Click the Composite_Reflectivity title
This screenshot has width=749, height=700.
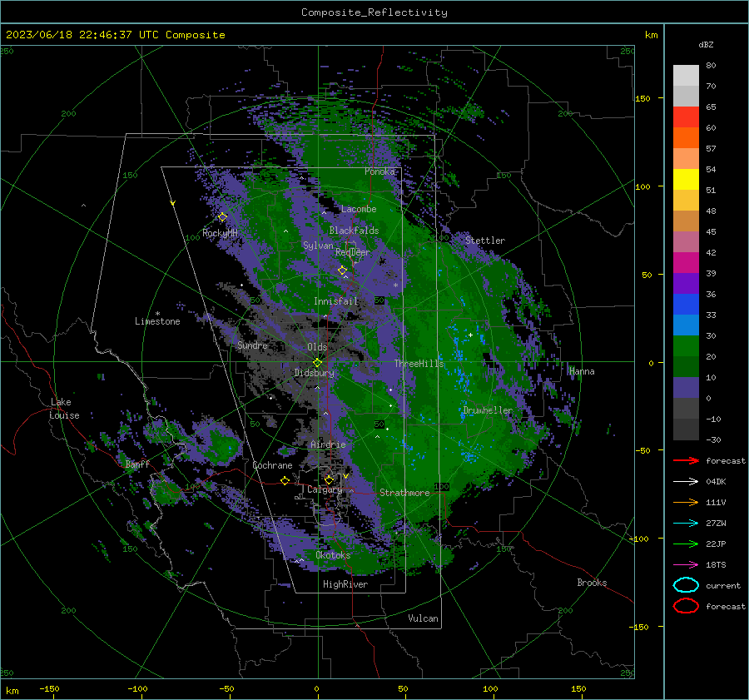coord(374,12)
